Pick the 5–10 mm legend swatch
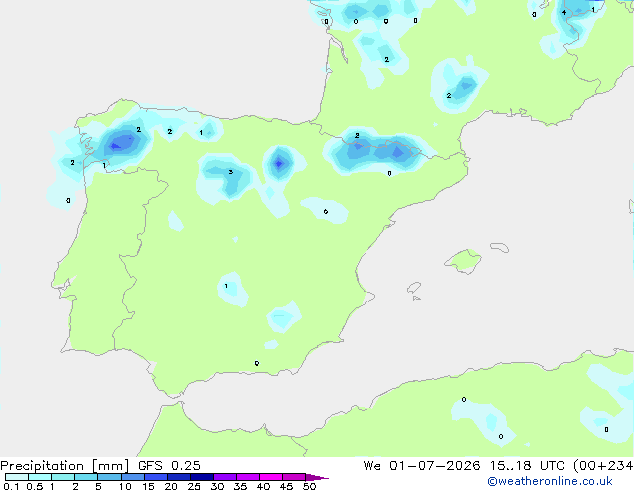The width and height of the screenshot is (634, 490). pyautogui.click(x=109, y=477)
